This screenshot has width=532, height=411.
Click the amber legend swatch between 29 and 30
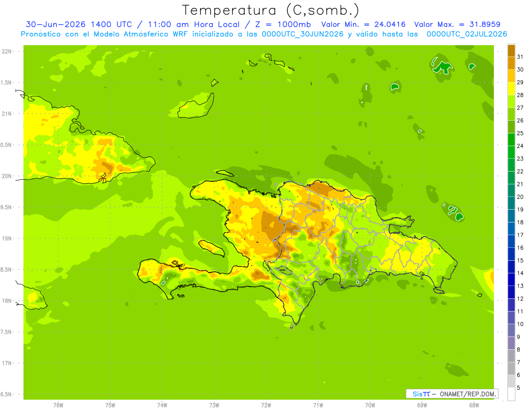pyautogui.click(x=511, y=75)
